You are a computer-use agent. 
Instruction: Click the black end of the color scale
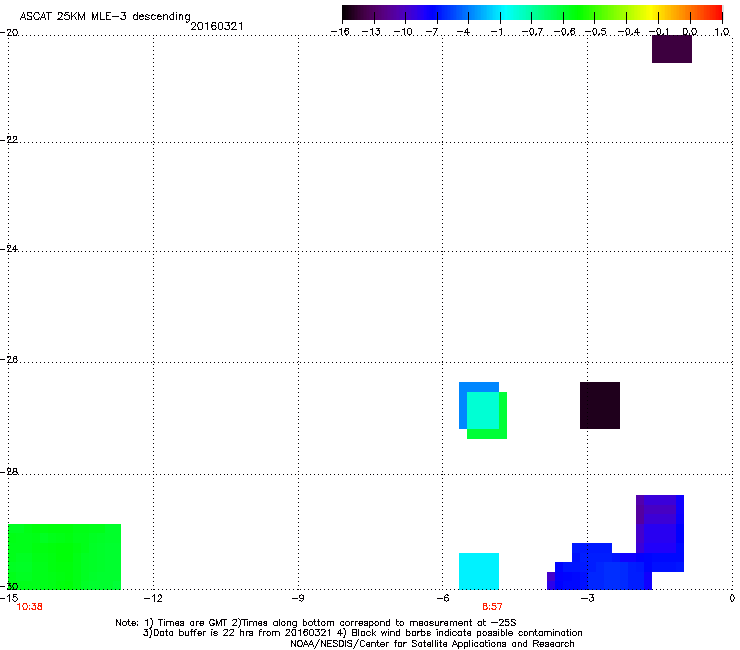click(349, 12)
